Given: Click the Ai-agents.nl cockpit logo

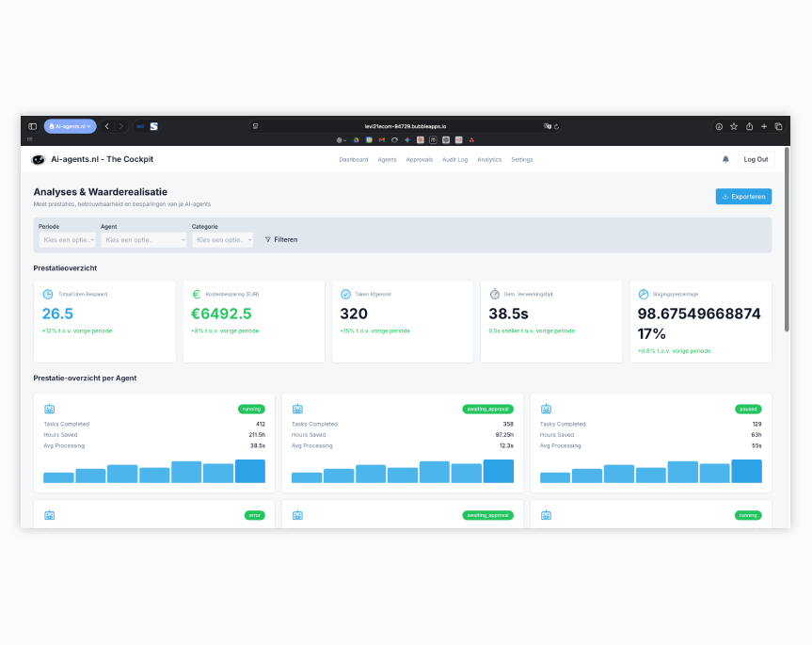Looking at the screenshot, I should tap(39, 159).
